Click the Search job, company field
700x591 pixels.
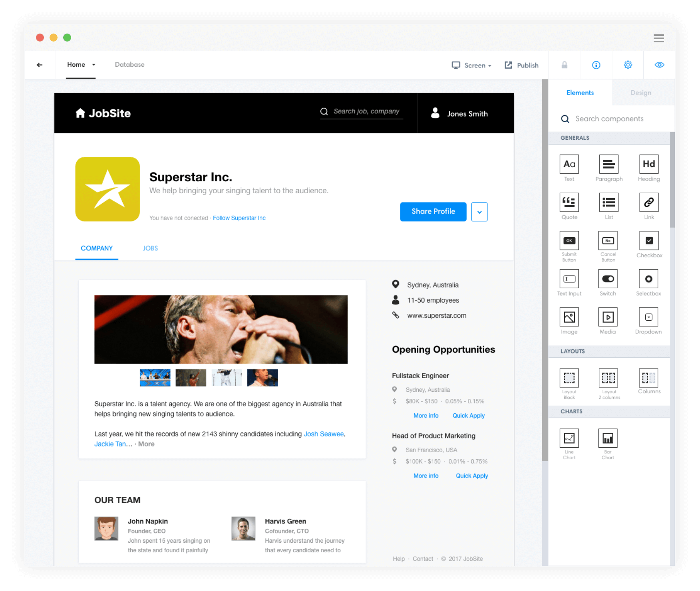tap(361, 111)
